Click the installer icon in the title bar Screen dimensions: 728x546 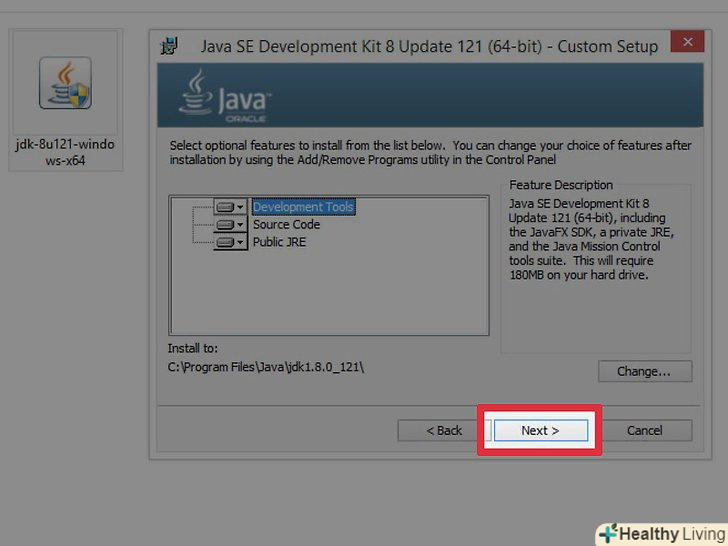tap(169, 46)
